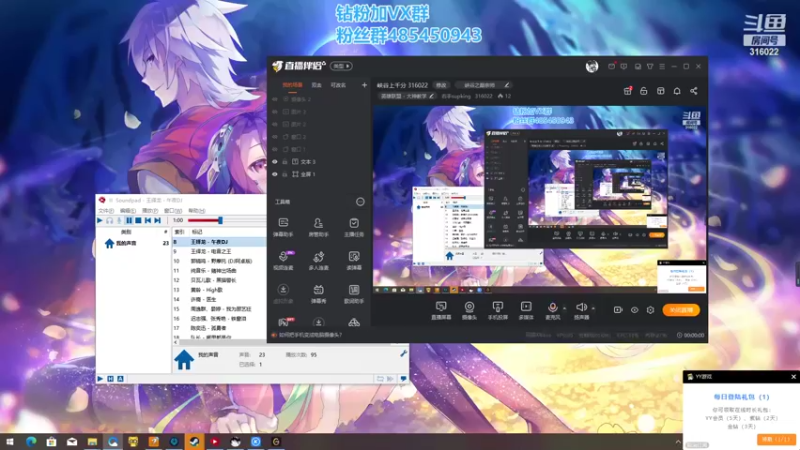Image resolution: width=800 pixels, height=450 pixels.
Task: Open the 读弹幕 tool
Action: click(x=354, y=260)
